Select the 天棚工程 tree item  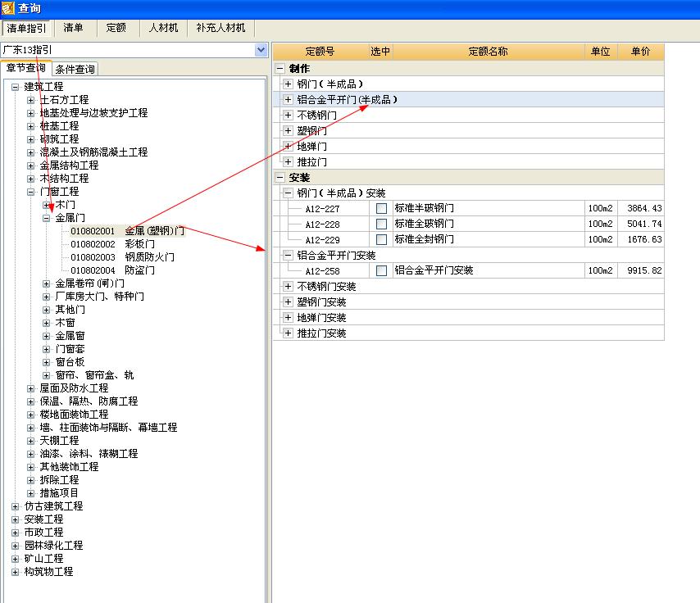(59, 441)
